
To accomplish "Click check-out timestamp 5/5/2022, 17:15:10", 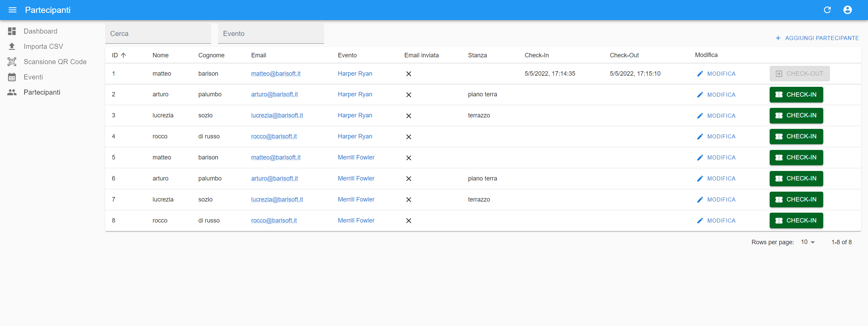I will click(635, 74).
